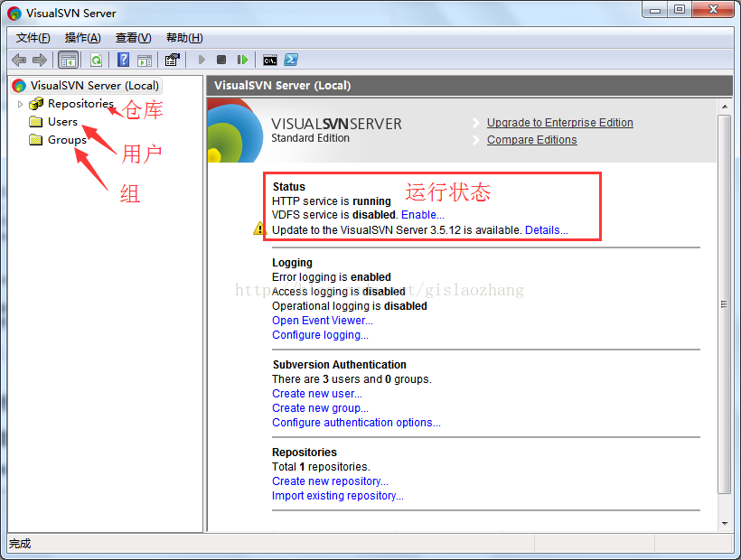This screenshot has width=741, height=560.
Task: Click the scrollbar down arrow
Action: [725, 523]
